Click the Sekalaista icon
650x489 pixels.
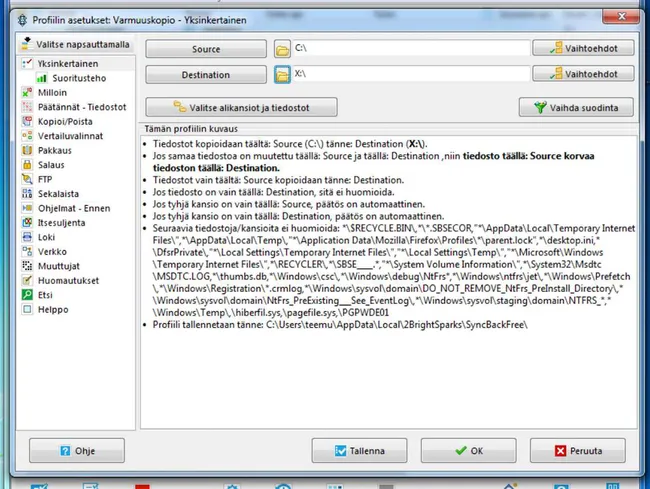click(x=27, y=194)
